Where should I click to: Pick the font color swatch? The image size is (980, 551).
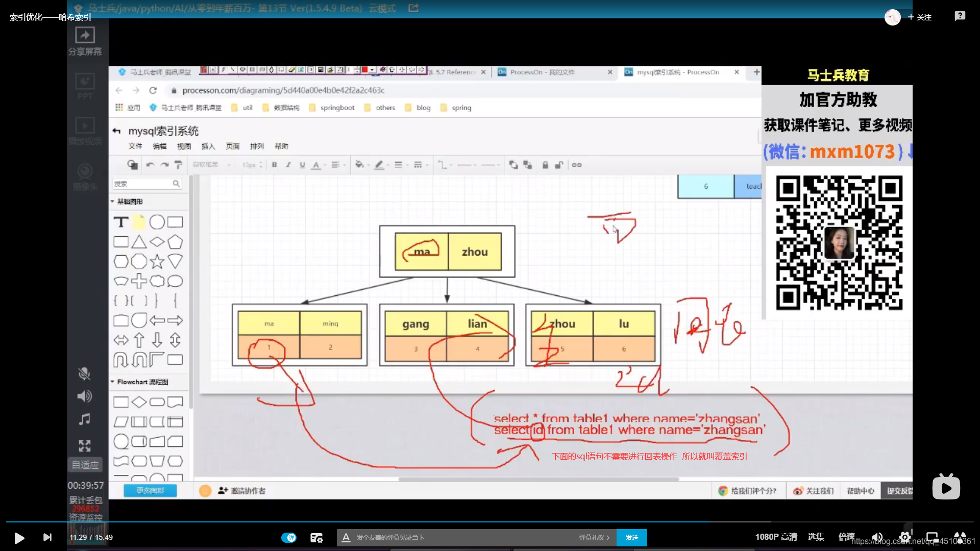point(316,165)
